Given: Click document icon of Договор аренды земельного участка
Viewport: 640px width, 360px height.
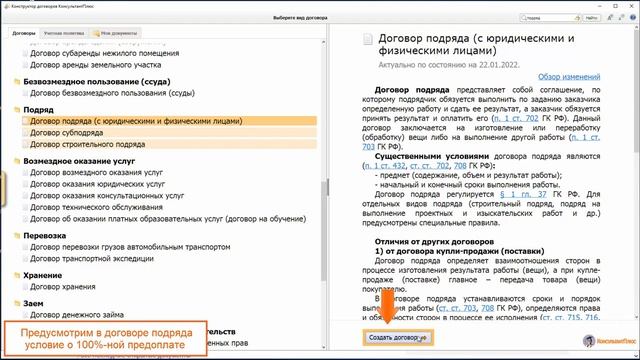Looking at the screenshot, I should (x=25, y=65).
